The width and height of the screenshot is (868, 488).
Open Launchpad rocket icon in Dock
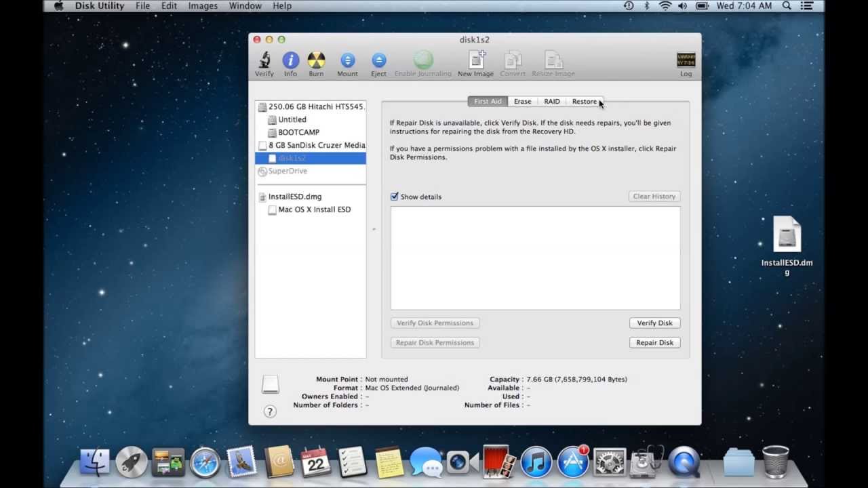point(132,462)
